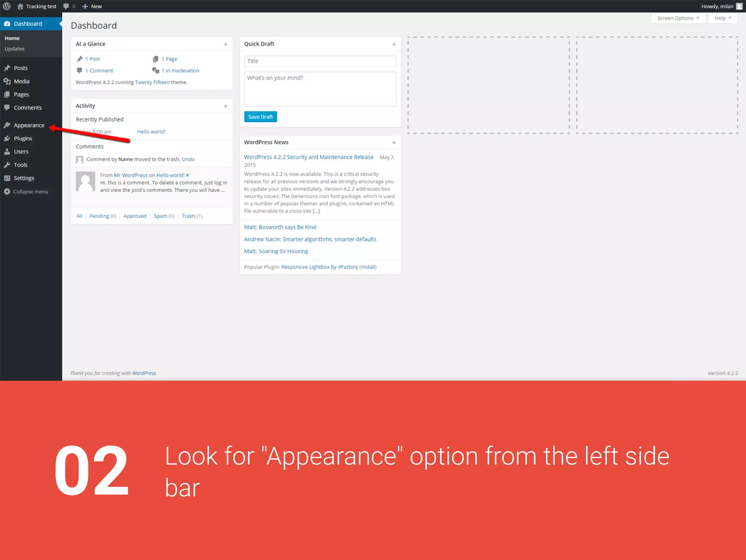The width and height of the screenshot is (746, 560).
Task: Focus the Quick Draft Title field
Action: click(320, 61)
